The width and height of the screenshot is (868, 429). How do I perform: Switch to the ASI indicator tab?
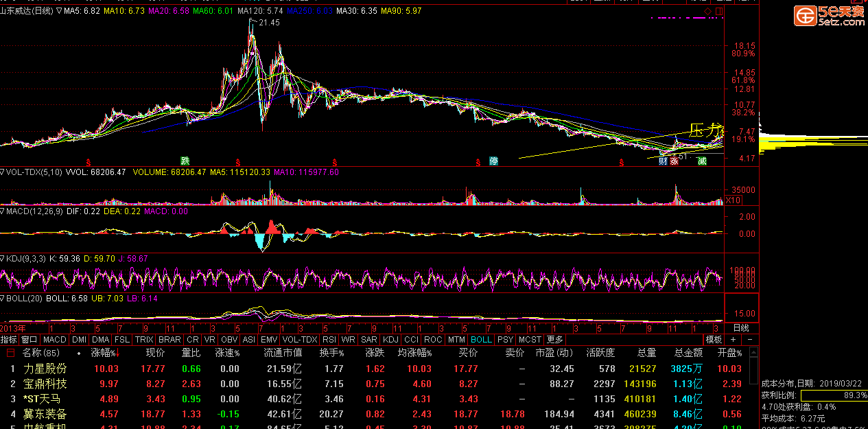click(249, 339)
